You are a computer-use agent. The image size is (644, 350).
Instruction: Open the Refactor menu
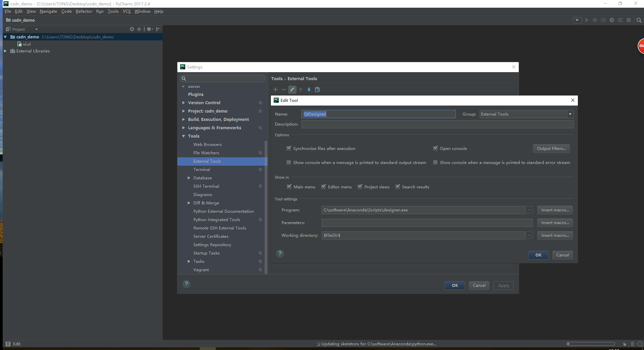[x=84, y=11]
